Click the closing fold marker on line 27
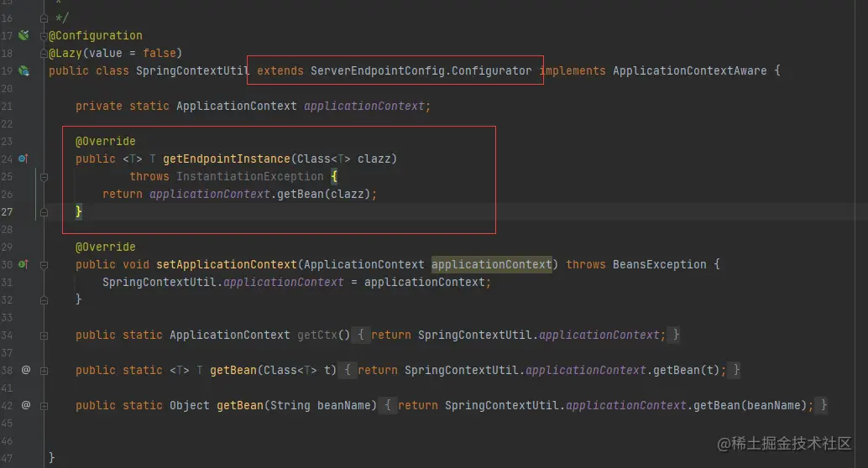Viewport: 868px width, 468px height. 44,212
